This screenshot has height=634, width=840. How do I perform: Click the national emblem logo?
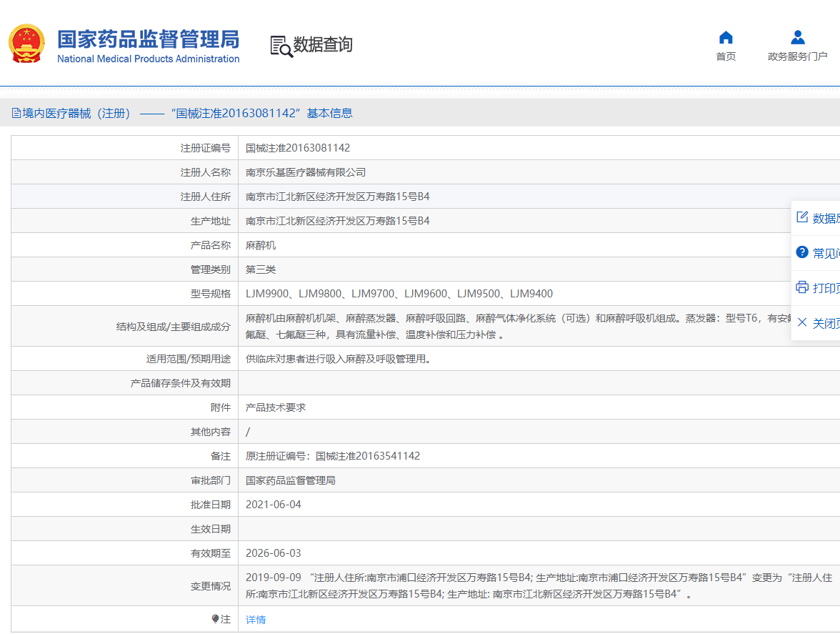[27, 44]
